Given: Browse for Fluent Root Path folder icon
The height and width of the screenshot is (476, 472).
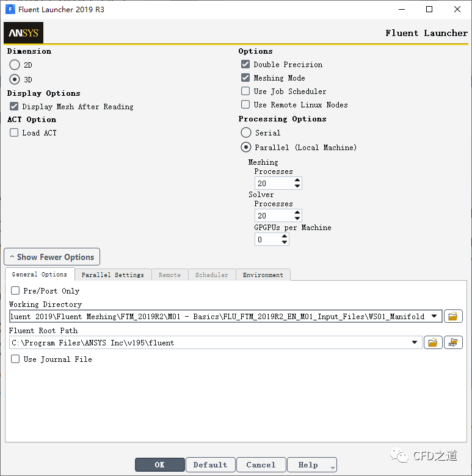Looking at the screenshot, I should point(433,343).
